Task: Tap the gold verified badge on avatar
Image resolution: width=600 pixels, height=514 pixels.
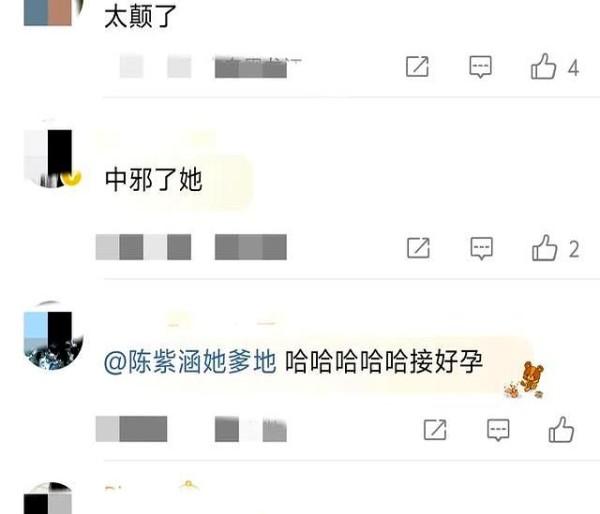Action: click(x=72, y=178)
